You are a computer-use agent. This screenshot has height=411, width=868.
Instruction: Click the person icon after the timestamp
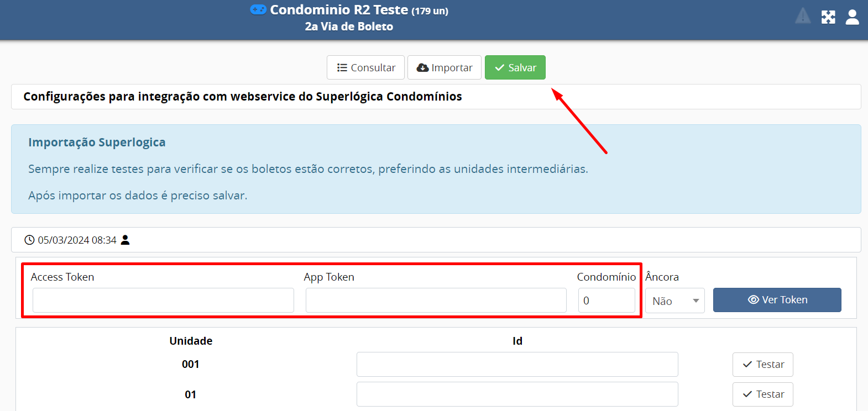[x=126, y=240]
